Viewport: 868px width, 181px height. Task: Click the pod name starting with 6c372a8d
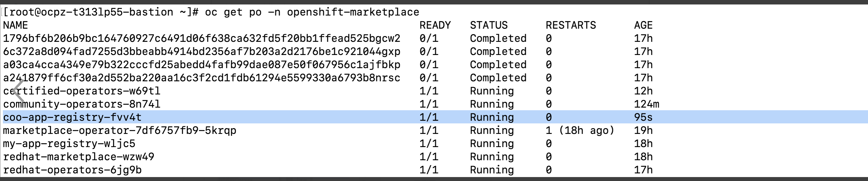(201, 52)
